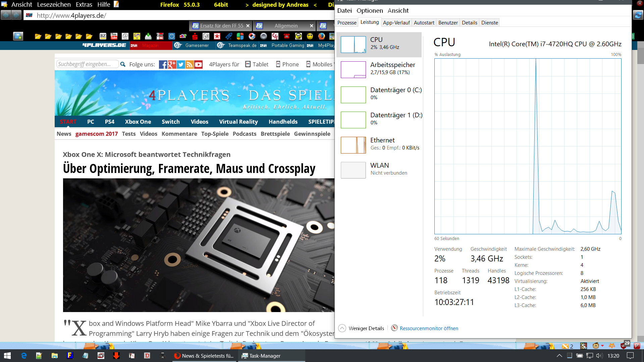
Task: Open the Twitter follow icon
Action: [181, 64]
